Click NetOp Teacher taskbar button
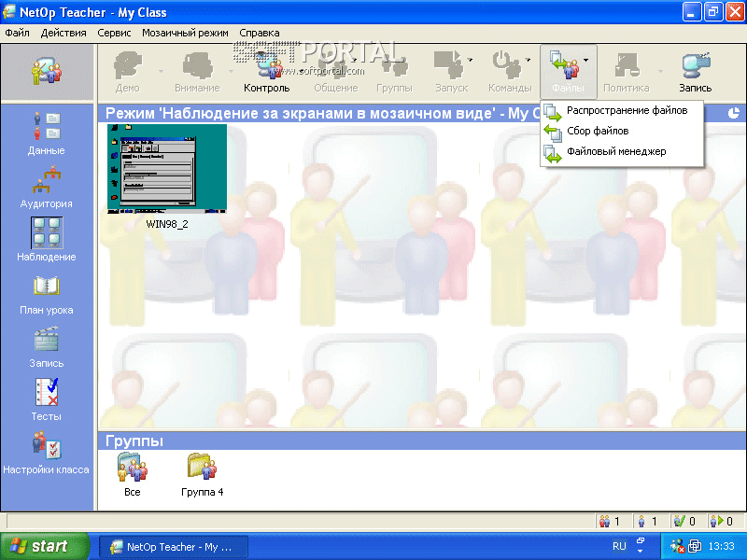This screenshot has width=747, height=560. point(174,547)
